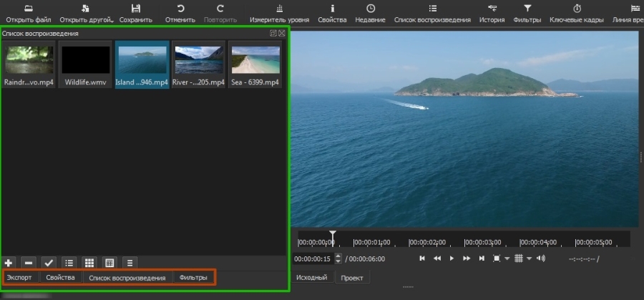Expand the zoom level dropdown under the player
Viewport: 644px width, 300px height.
[507, 258]
